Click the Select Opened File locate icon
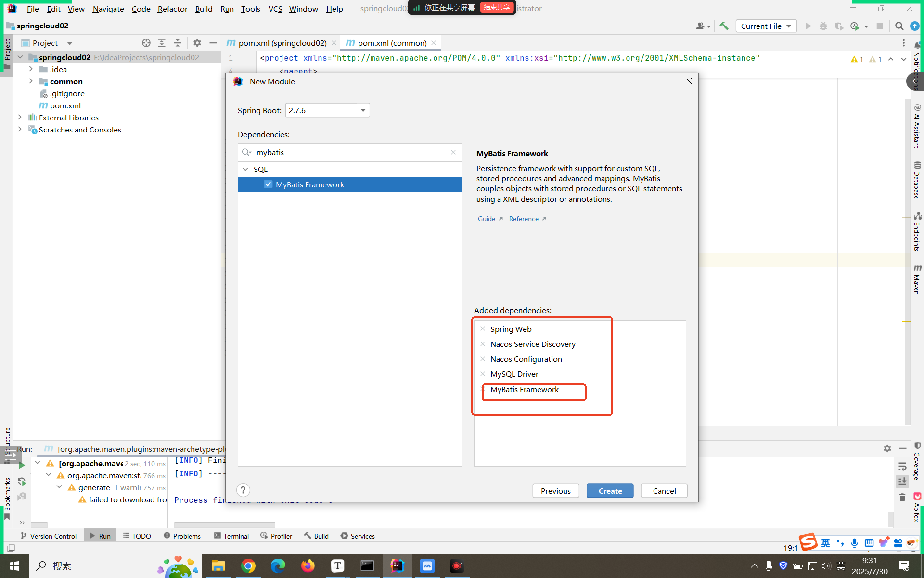Screen dimensions: 924x578 click(146, 43)
